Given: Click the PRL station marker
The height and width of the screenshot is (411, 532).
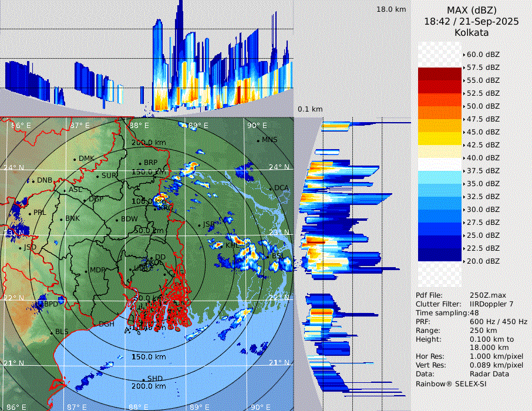Looking at the screenshot, I should tap(30, 213).
